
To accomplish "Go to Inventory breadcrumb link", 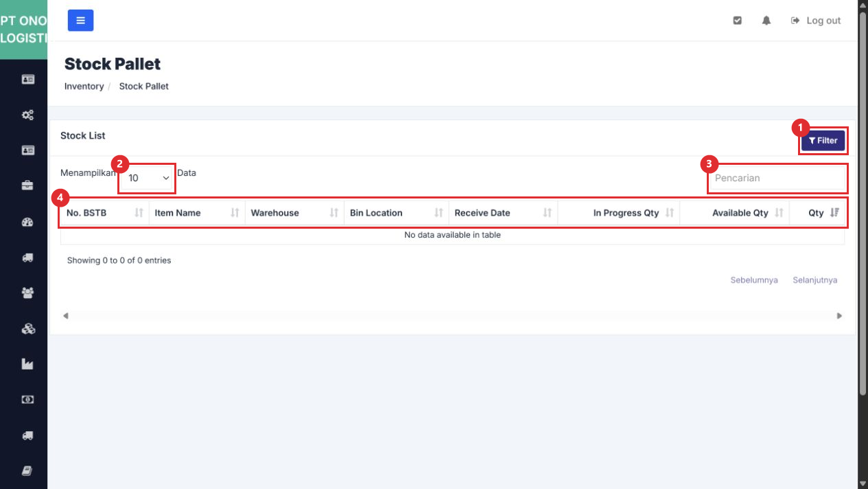I will click(x=84, y=87).
